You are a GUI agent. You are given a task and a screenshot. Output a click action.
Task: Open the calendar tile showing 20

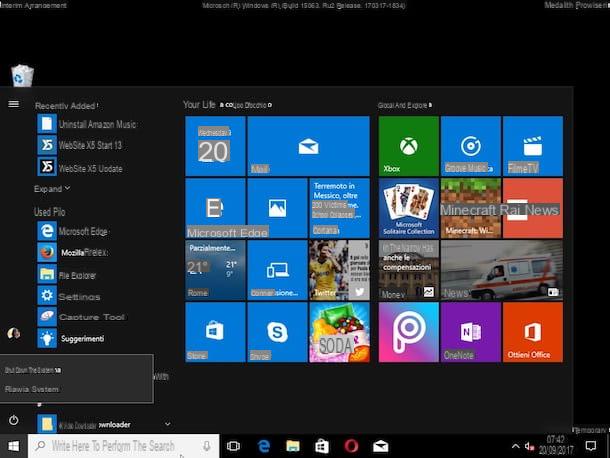coord(215,146)
